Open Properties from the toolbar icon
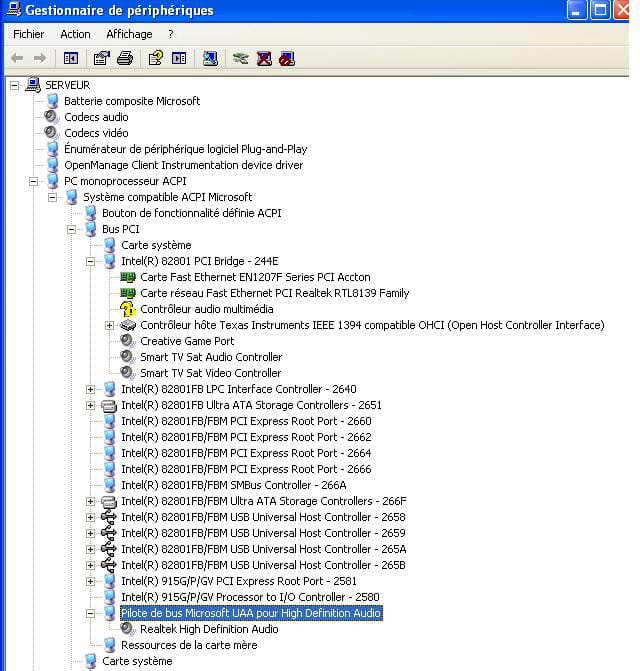 [x=102, y=58]
